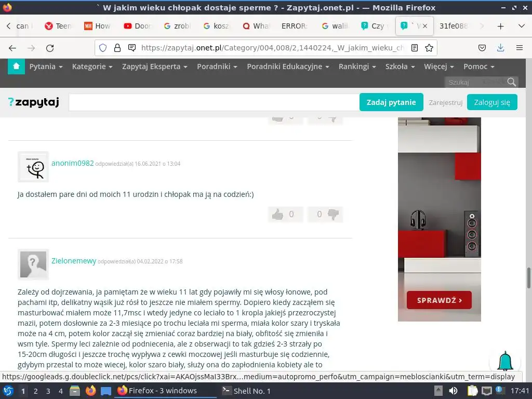
Task: Open the Firefox downloads panel
Action: pos(500,48)
